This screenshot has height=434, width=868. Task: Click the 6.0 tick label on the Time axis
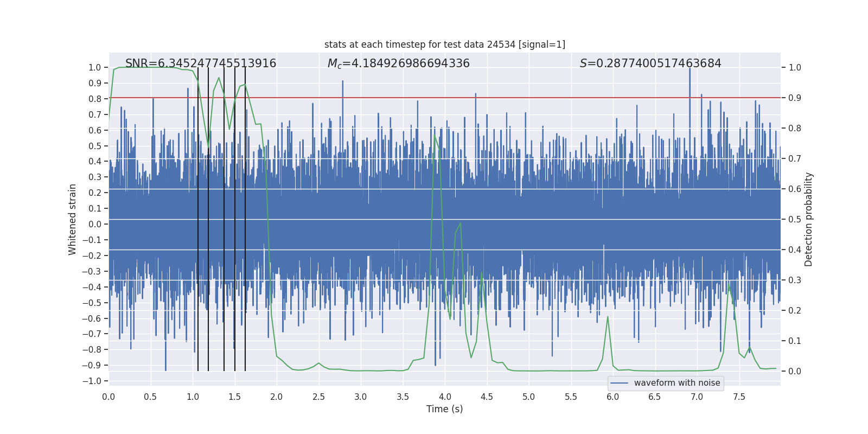tap(613, 397)
